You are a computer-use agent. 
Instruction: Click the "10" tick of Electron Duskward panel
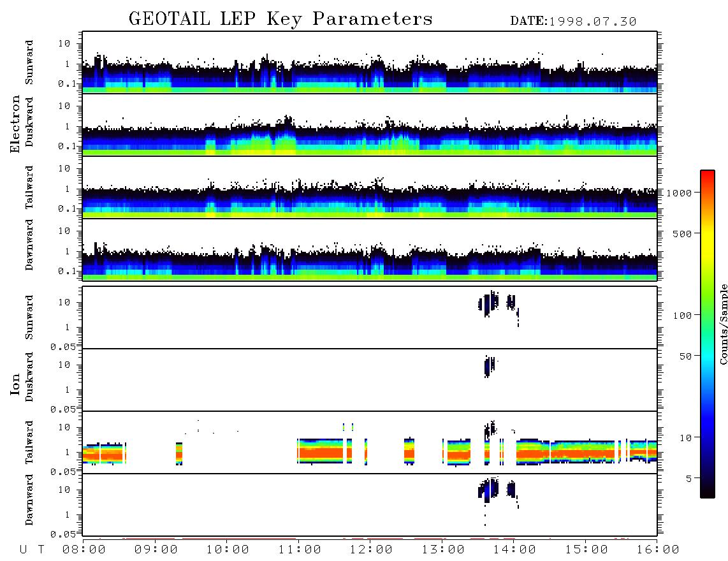pyautogui.click(x=64, y=106)
